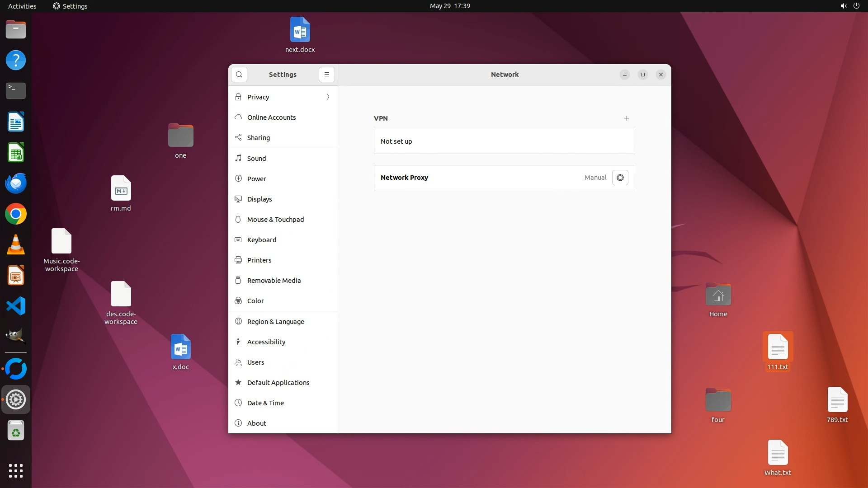Add a VPN with plus icon
The width and height of the screenshot is (868, 488).
coord(627,118)
